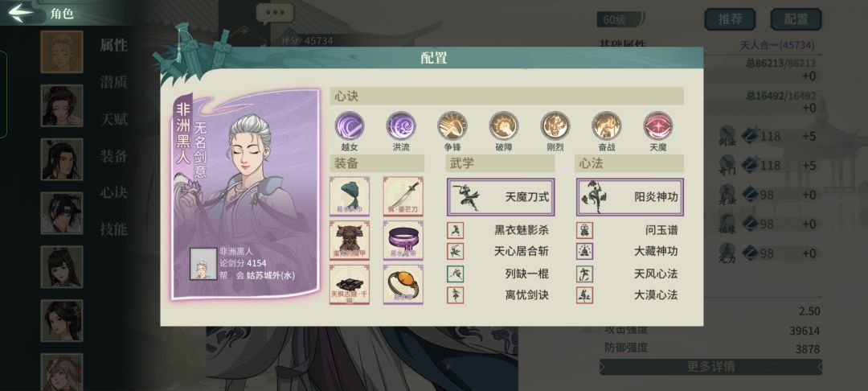Viewport: 868px width, 391px height.
Task: Choose the 奋战 icon
Action: [x=607, y=126]
